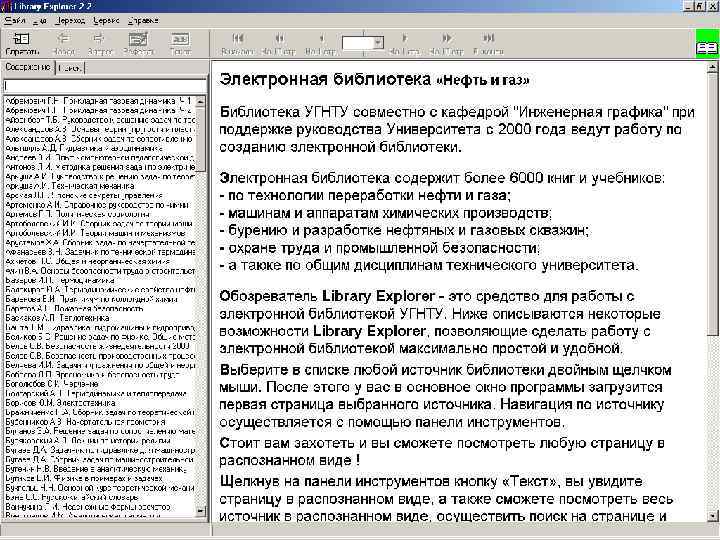
Task: Open the Переход menu
Action: click(70, 20)
